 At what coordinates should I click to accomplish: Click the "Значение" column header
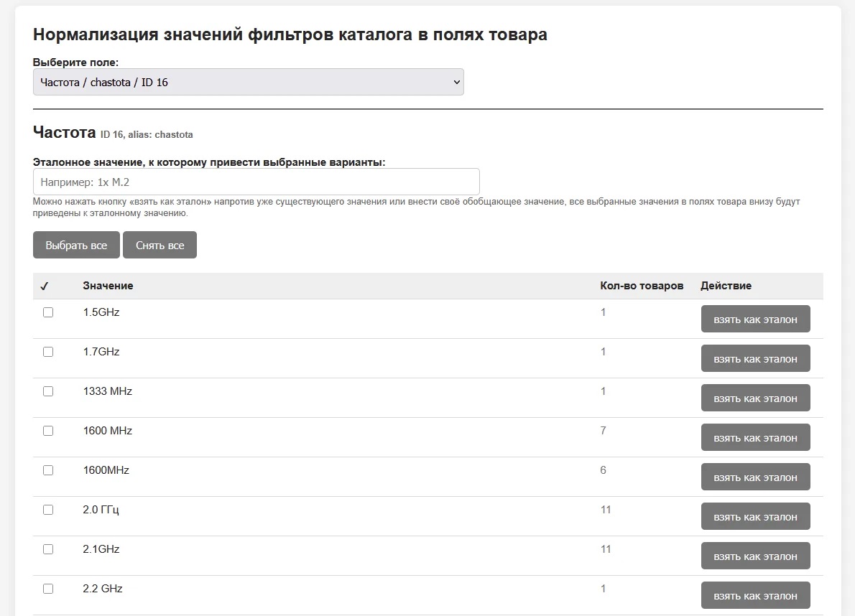tap(108, 286)
